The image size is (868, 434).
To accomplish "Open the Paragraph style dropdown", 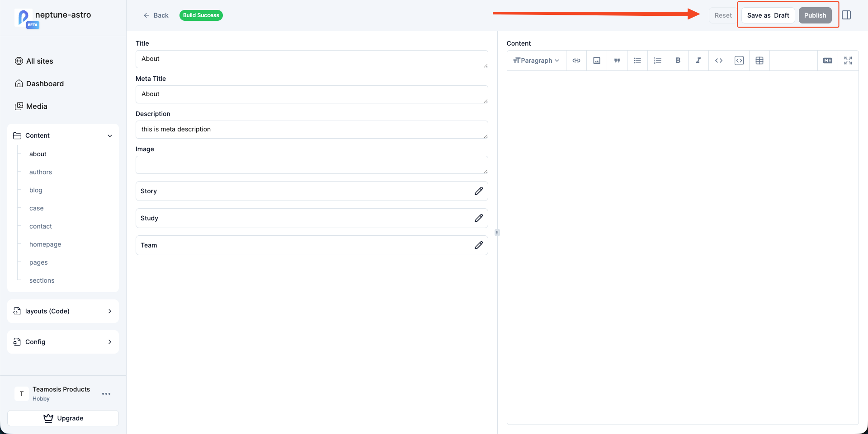I will point(536,60).
